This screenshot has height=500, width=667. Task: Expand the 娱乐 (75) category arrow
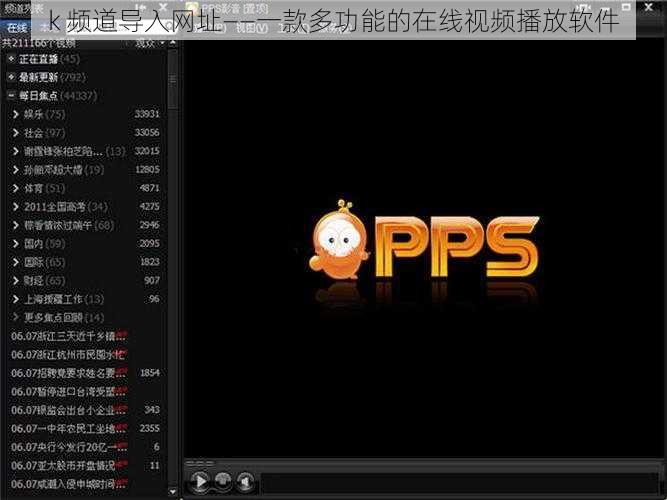click(x=16, y=114)
